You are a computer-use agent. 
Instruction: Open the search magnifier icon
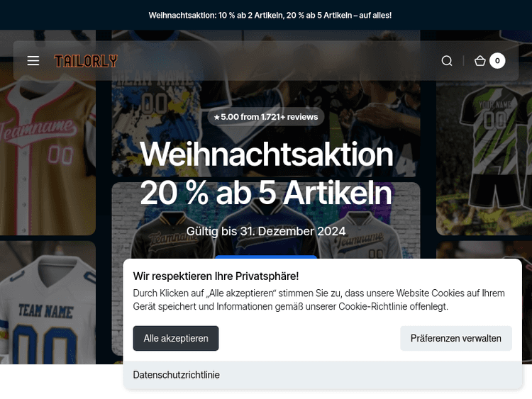(447, 61)
